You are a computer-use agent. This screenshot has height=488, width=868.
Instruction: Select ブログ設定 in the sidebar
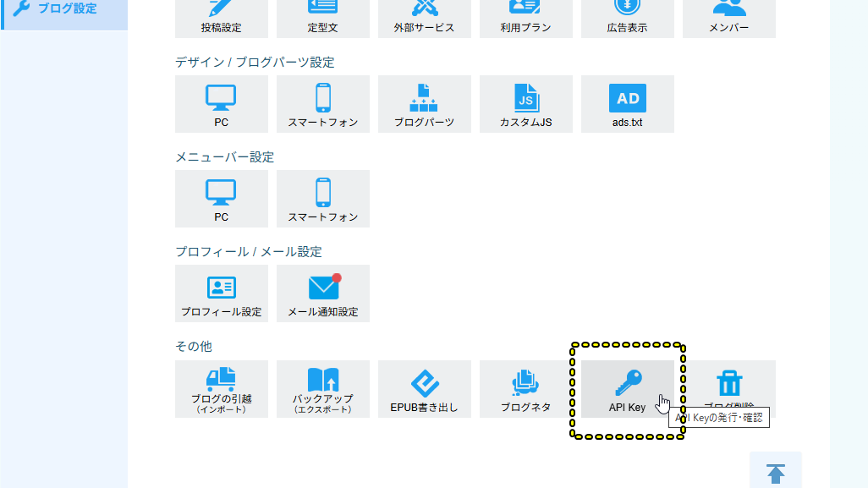(64, 8)
